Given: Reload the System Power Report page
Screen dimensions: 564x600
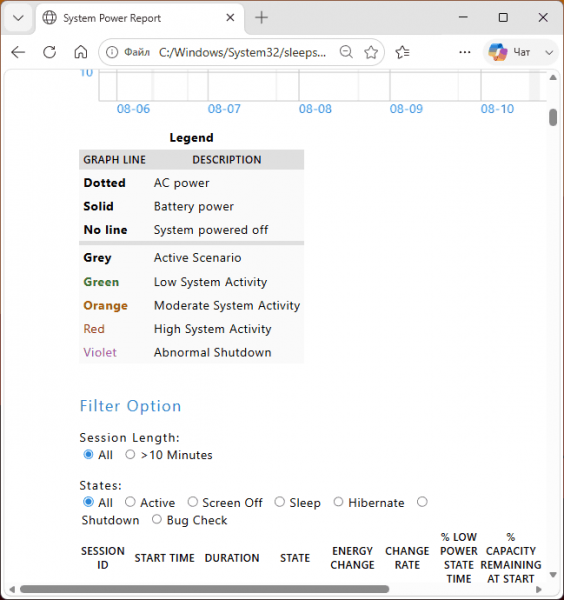Looking at the screenshot, I should coord(49,52).
